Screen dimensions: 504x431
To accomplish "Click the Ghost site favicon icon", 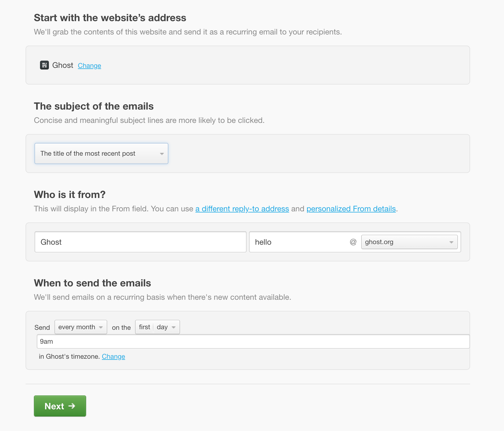I will point(44,65).
